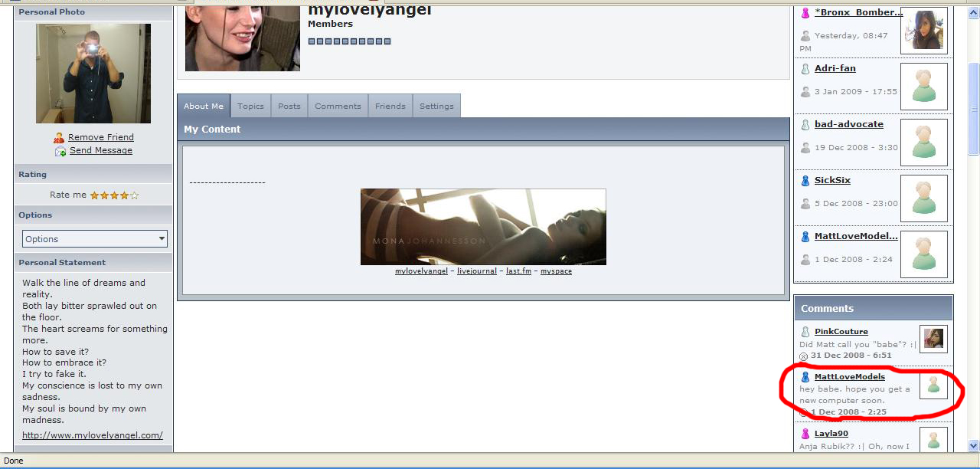The image size is (980, 469).
Task: Click the blue user icon beside SickSix
Action: coord(805,181)
